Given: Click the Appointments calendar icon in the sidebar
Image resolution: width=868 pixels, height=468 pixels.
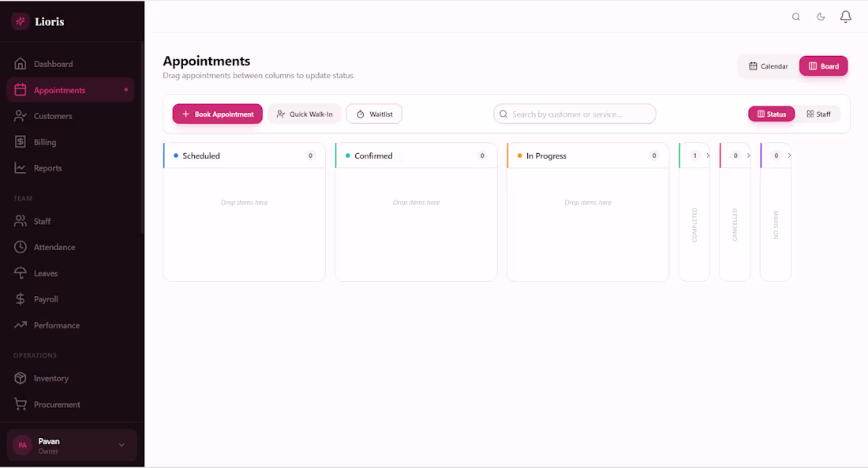Looking at the screenshot, I should click(x=21, y=90).
